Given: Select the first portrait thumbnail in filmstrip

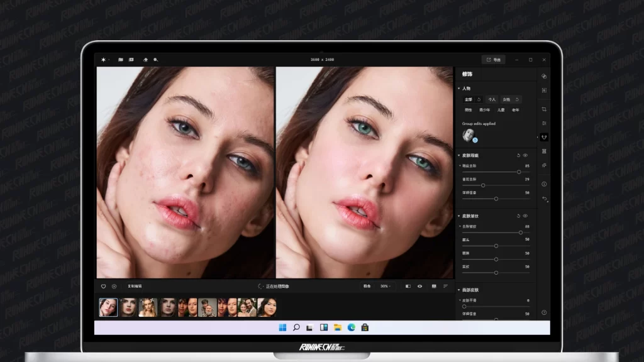Looking at the screenshot, I should (108, 307).
